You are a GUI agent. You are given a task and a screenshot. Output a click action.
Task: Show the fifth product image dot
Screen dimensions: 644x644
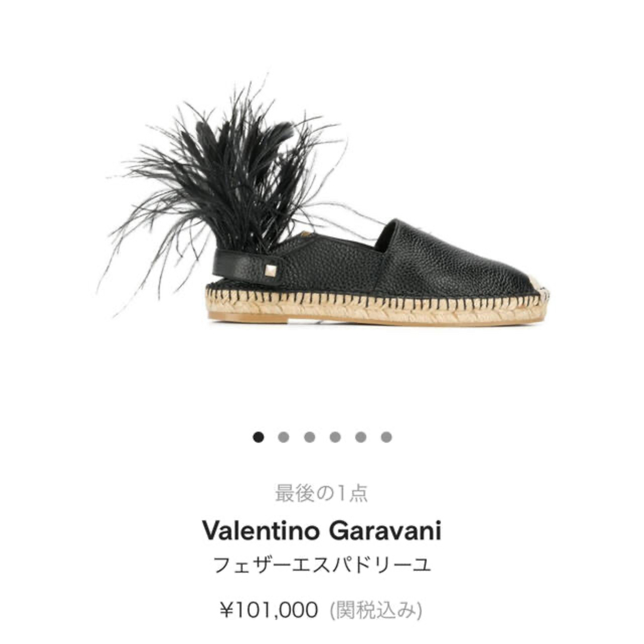361,437
